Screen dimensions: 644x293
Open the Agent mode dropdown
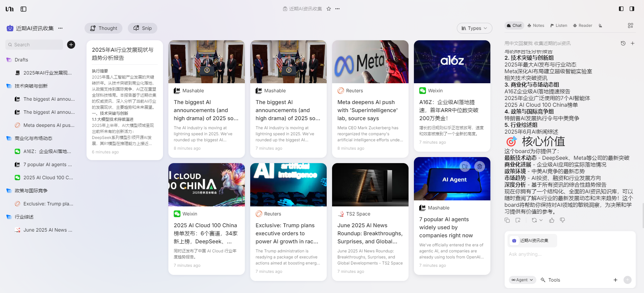click(x=522, y=280)
